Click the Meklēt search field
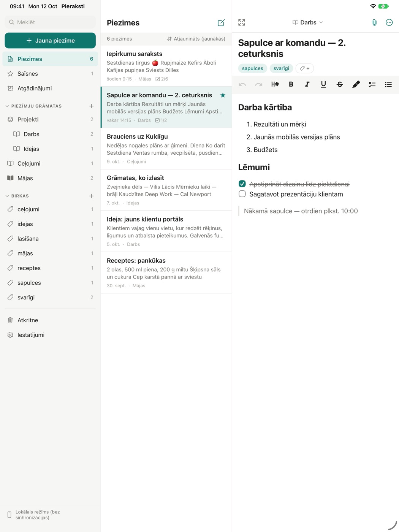The height and width of the screenshot is (532, 399). 50,22
